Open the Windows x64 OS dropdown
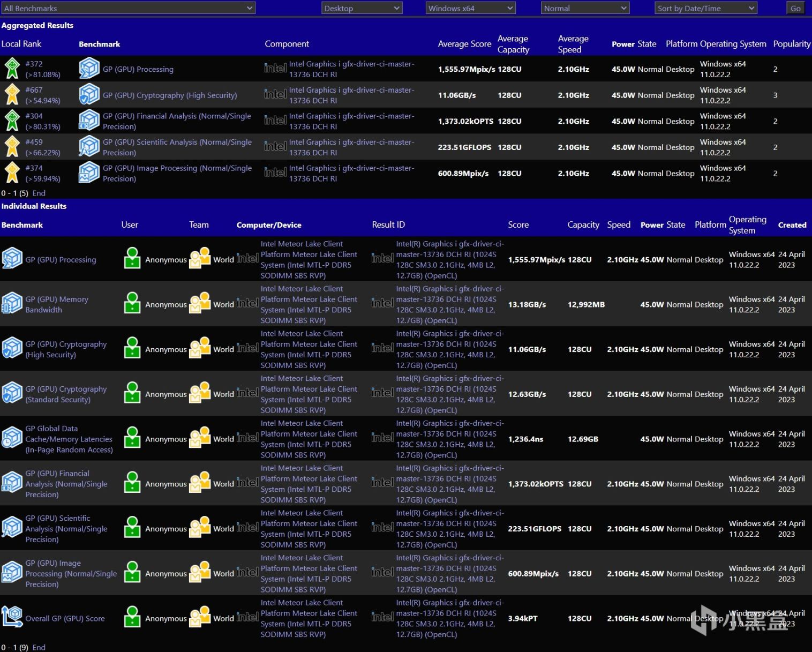The height and width of the screenshot is (652, 812). (471, 8)
